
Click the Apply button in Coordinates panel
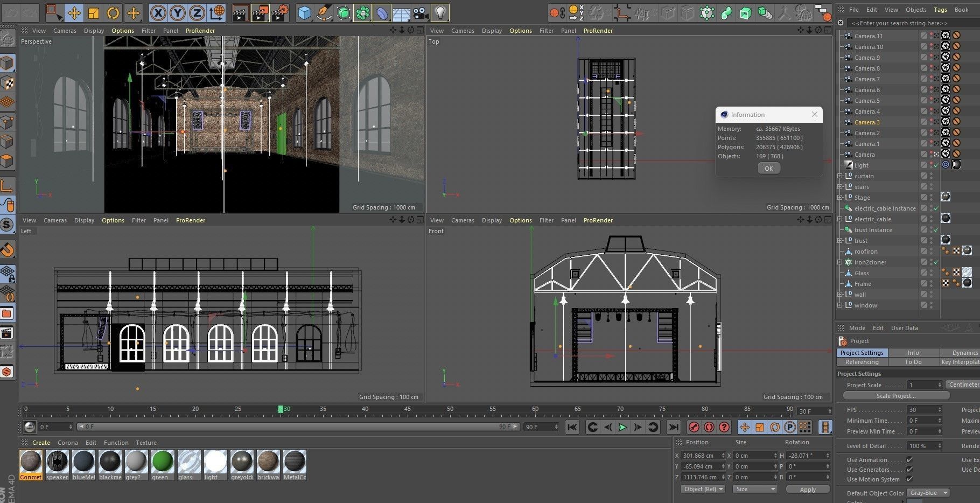pos(808,490)
